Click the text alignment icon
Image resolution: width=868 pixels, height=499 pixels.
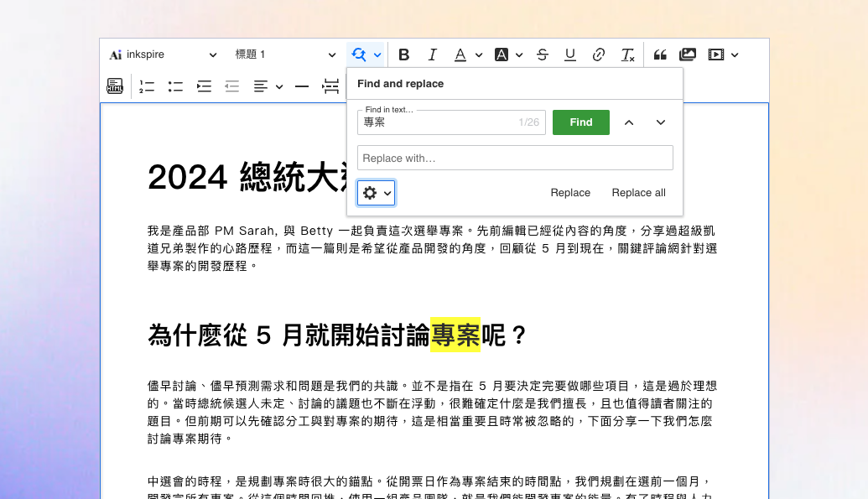pos(261,86)
